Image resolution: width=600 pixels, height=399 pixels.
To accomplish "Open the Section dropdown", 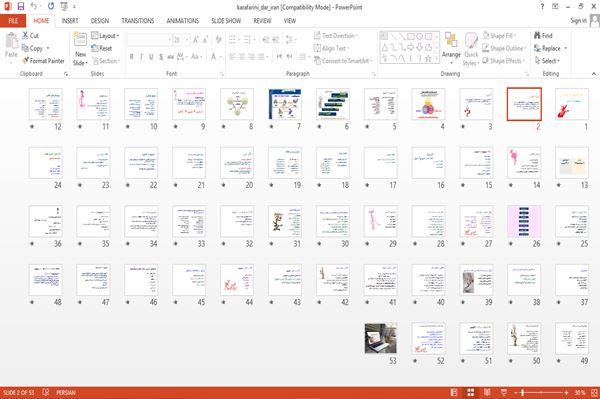I will click(106, 60).
